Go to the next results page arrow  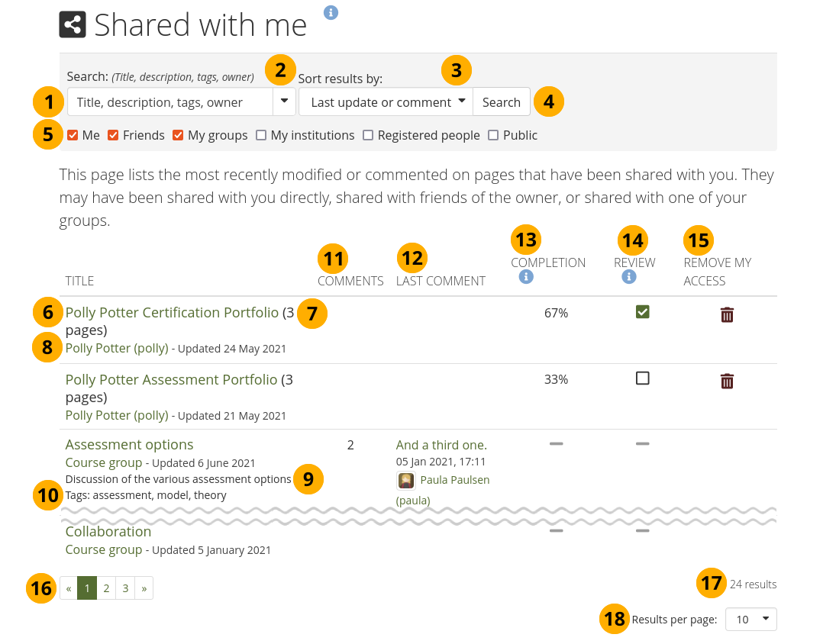click(x=144, y=588)
